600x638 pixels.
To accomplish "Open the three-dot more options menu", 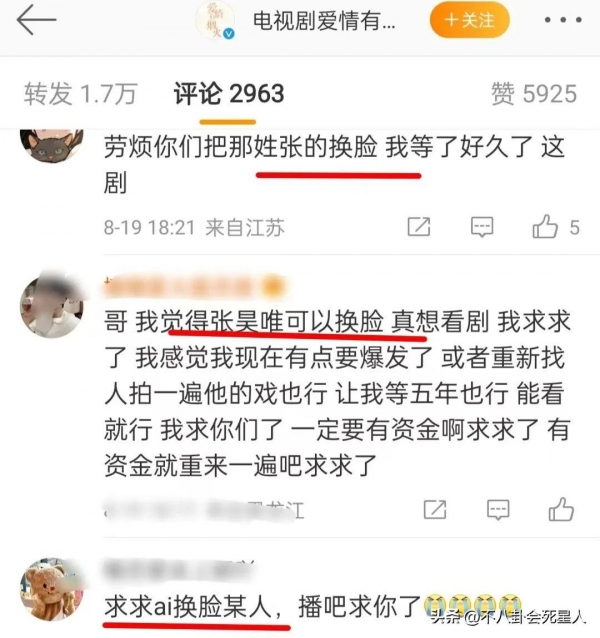I will 563,20.
